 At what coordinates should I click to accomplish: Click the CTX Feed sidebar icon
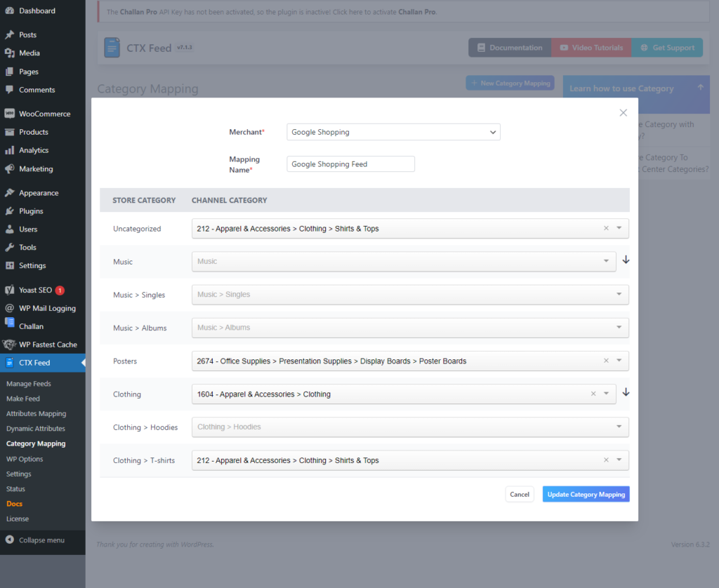pos(10,363)
